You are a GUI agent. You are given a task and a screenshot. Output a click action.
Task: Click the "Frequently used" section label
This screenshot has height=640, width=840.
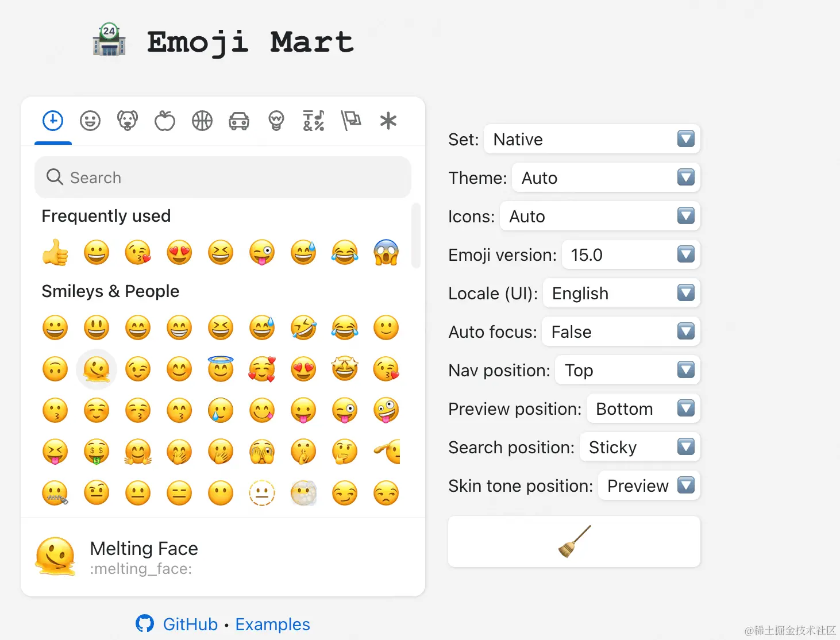click(106, 216)
